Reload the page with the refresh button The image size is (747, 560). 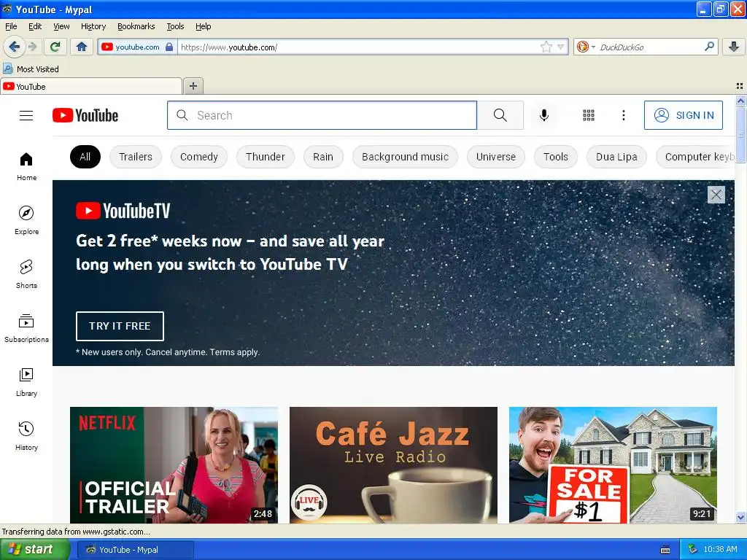tap(55, 47)
